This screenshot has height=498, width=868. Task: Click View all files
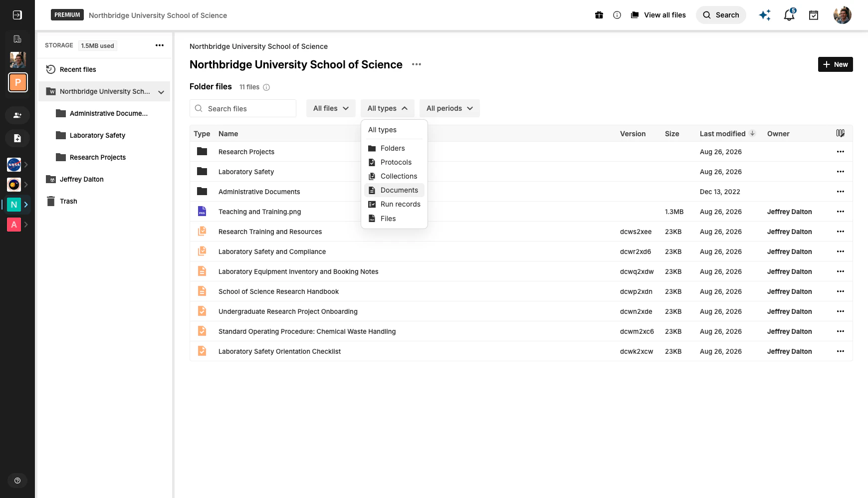tap(658, 15)
